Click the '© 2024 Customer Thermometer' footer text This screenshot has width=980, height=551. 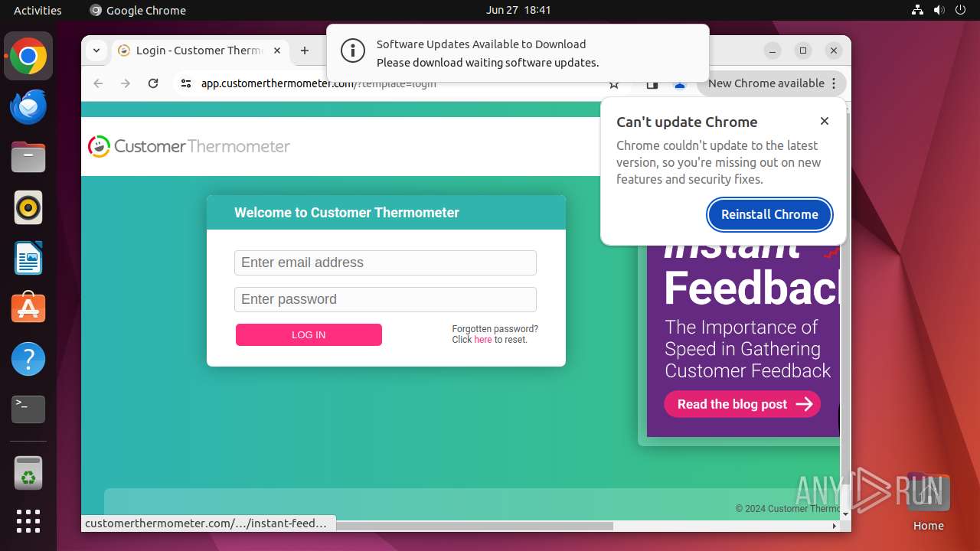pyautogui.click(x=788, y=509)
